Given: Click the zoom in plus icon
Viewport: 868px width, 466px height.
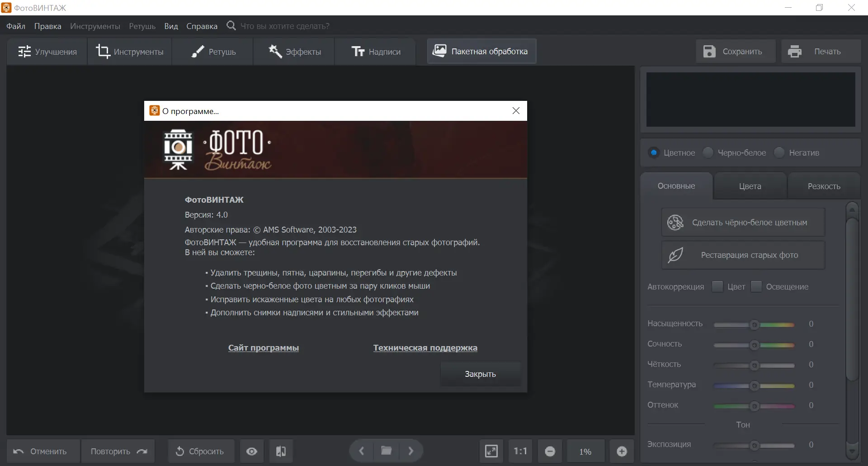Looking at the screenshot, I should point(622,451).
